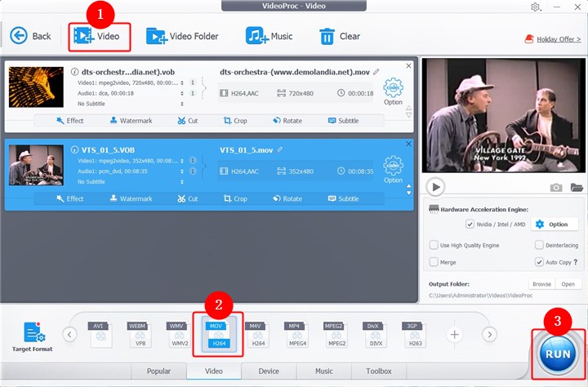Open snapshot folder icon under preview
The width and height of the screenshot is (588, 387).
577,187
